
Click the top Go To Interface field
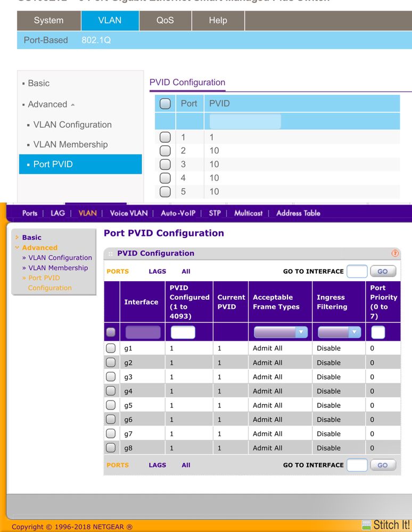click(357, 271)
